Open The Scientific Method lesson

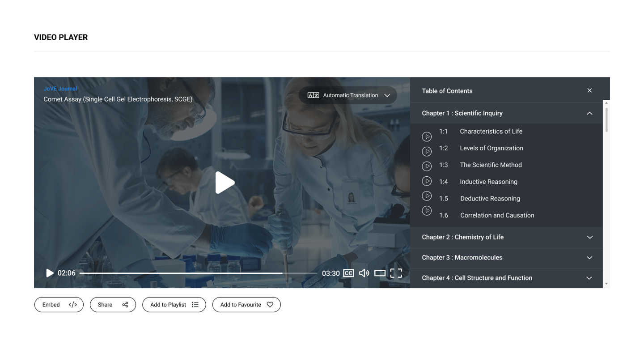point(491,165)
